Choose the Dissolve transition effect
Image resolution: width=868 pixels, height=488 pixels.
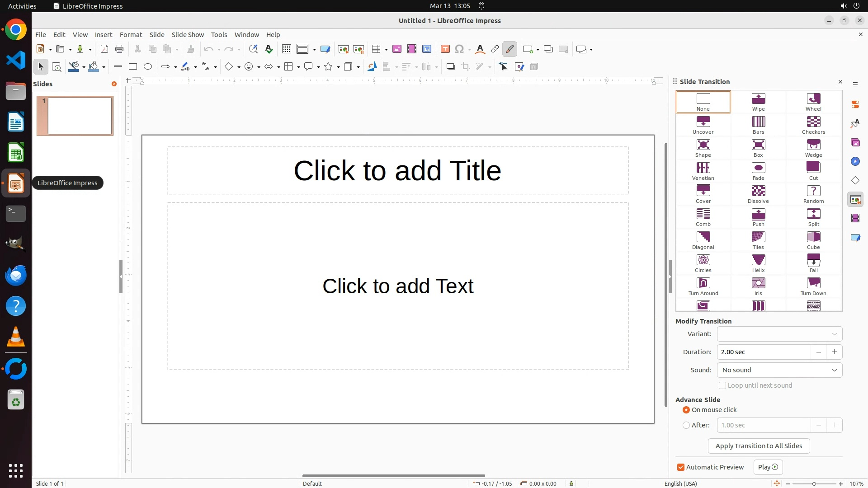[758, 194]
